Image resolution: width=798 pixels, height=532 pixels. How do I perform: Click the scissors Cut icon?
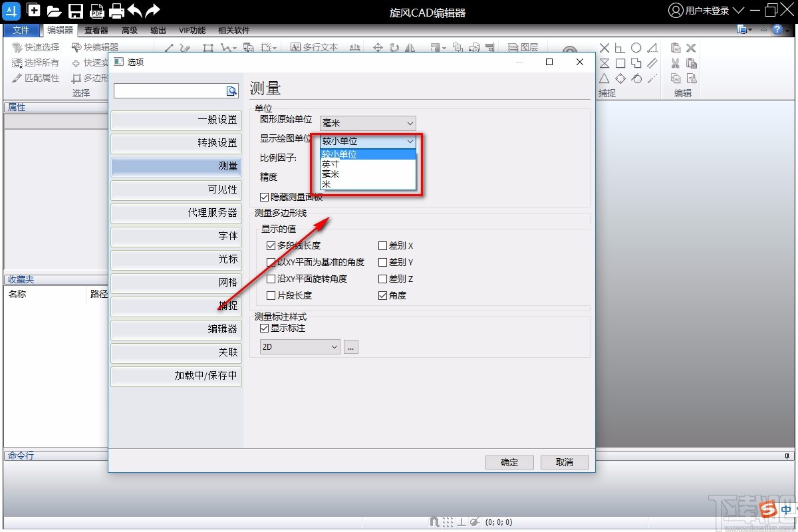click(x=676, y=63)
